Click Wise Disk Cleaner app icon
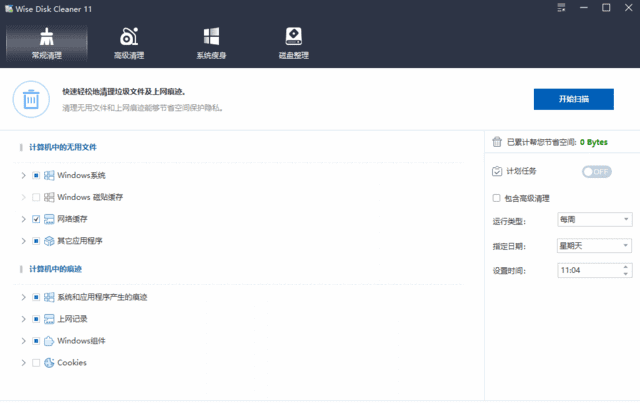 9,9
